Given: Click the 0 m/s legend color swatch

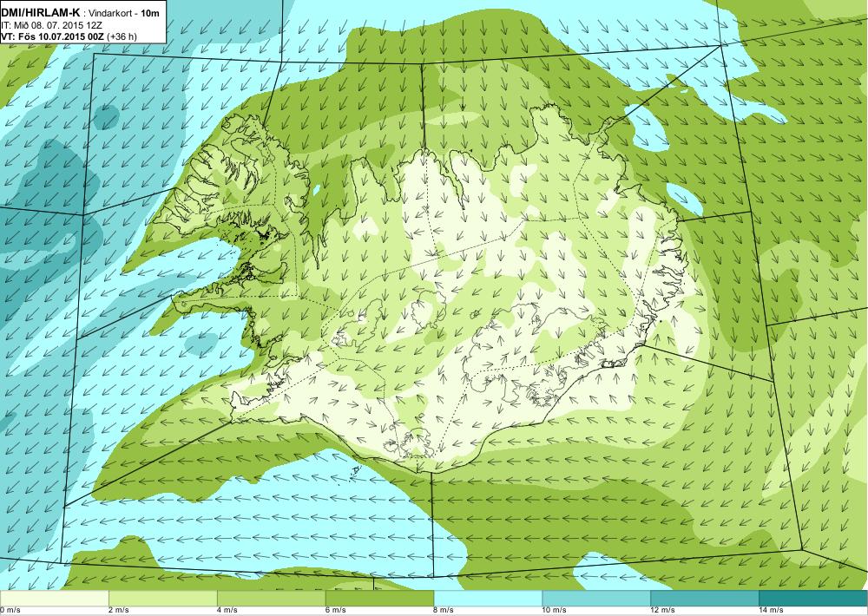Looking at the screenshot, I should click(54, 599).
